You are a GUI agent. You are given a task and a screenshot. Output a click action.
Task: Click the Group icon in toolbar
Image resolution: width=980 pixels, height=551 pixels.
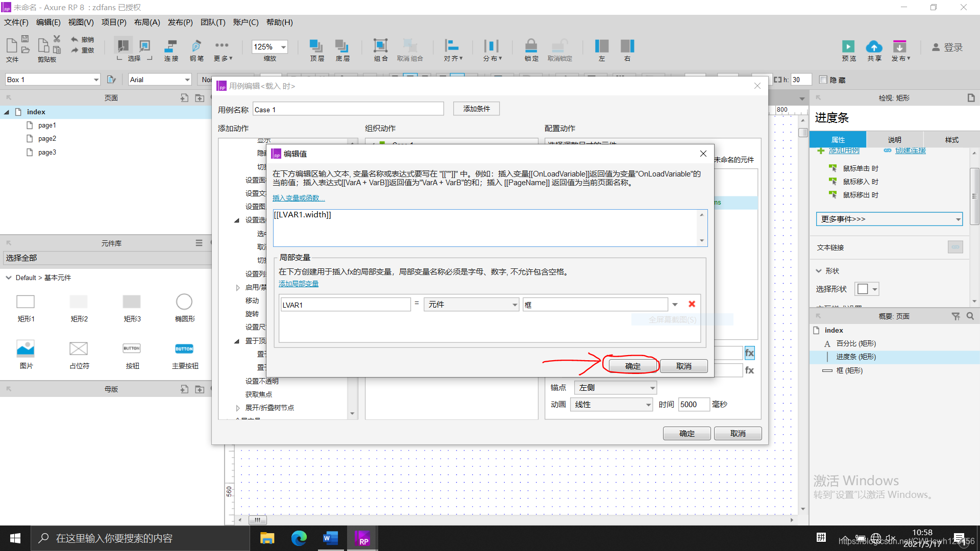pyautogui.click(x=380, y=46)
